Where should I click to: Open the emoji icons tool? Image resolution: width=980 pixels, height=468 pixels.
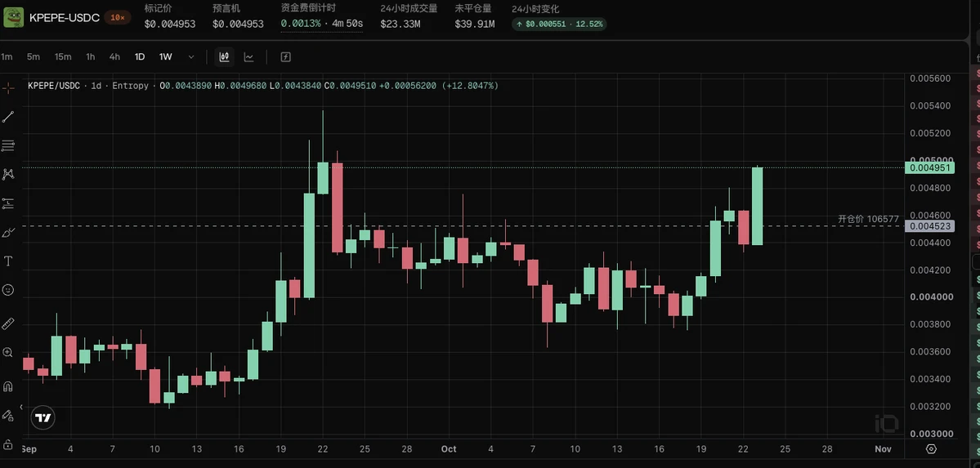pyautogui.click(x=8, y=290)
